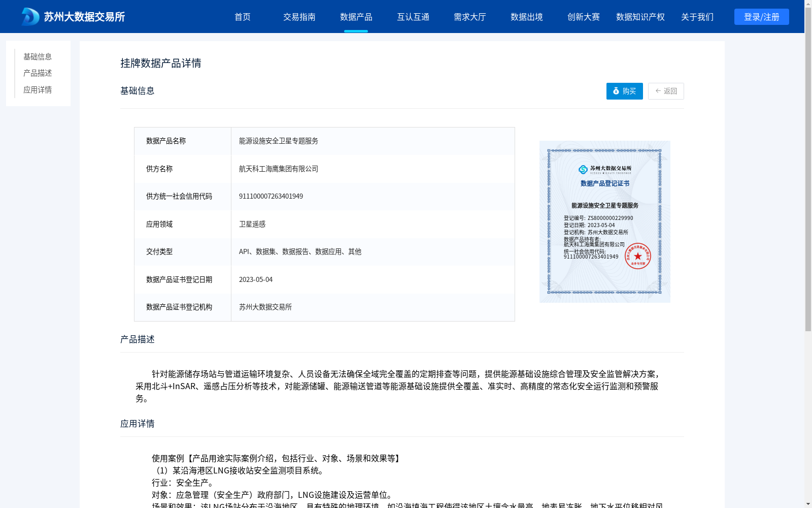
Task: Jump to 应用详情 in the sidebar
Action: click(x=38, y=90)
